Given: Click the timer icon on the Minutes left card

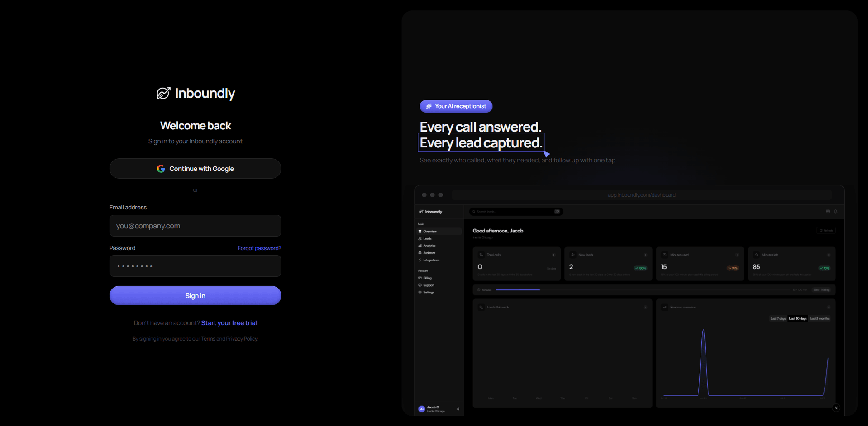Looking at the screenshot, I should (756, 255).
